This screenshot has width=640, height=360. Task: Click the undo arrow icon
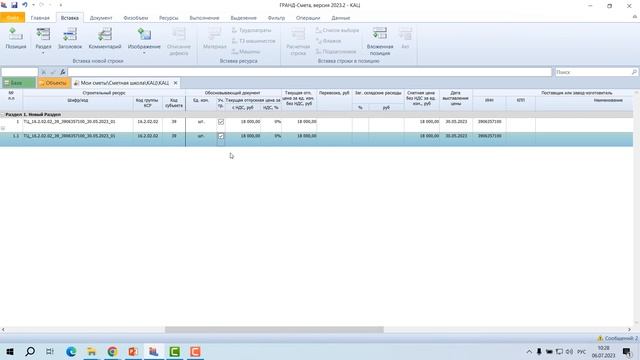click(x=24, y=5)
